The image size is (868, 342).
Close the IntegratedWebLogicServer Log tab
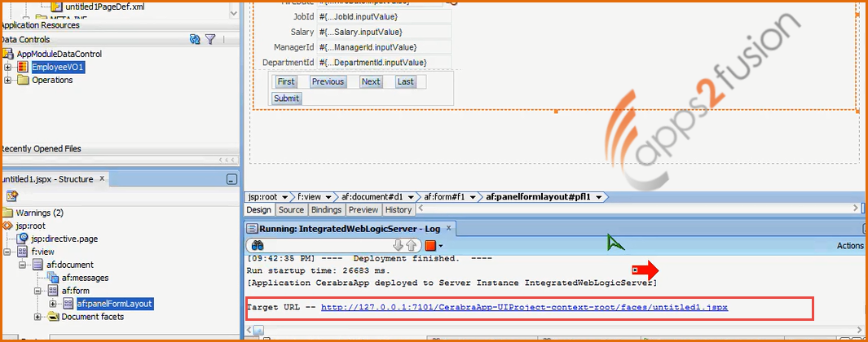pyautogui.click(x=448, y=228)
